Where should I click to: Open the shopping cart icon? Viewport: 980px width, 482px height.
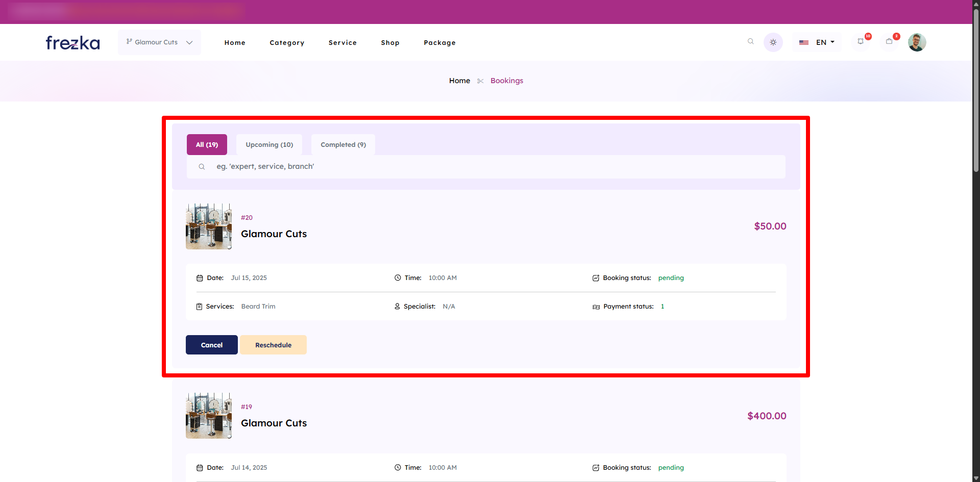[x=889, y=42]
